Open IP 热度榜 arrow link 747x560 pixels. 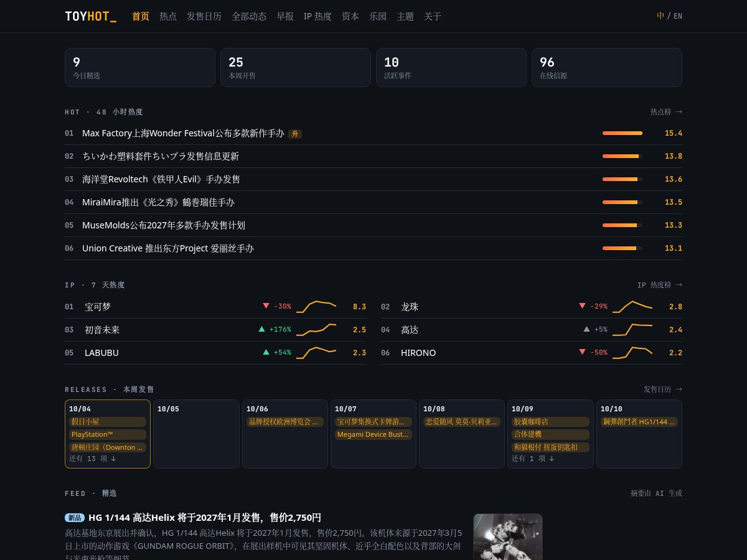[660, 285]
